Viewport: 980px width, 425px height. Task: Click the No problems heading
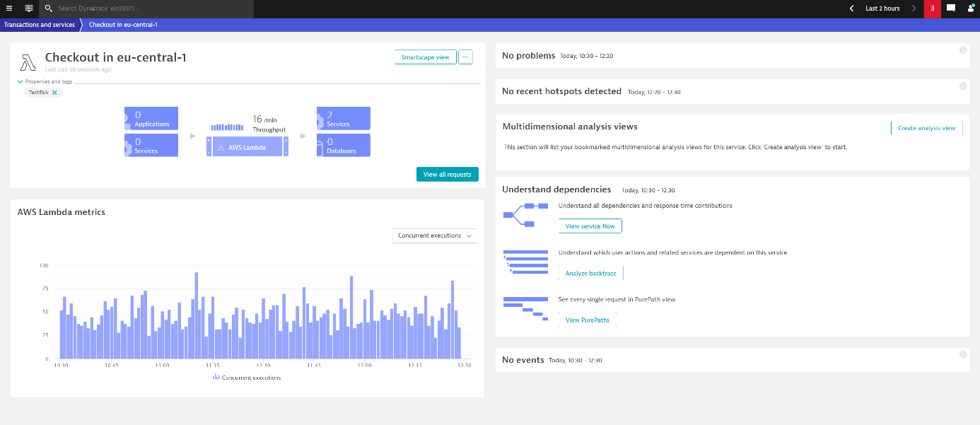[x=529, y=56]
